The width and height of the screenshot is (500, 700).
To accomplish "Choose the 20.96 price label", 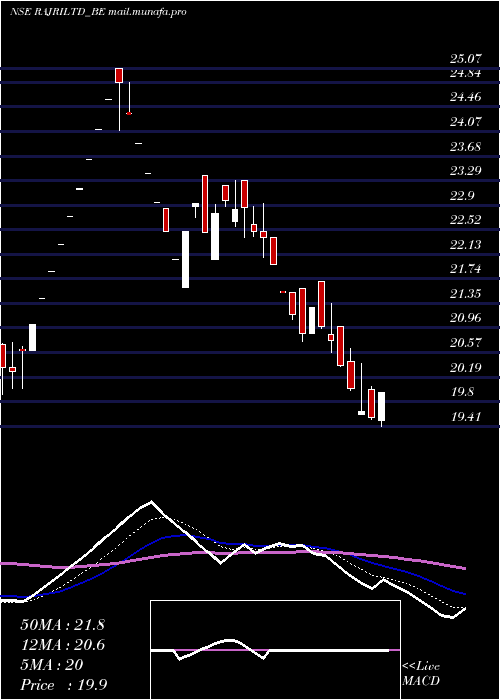I will pos(466,318).
